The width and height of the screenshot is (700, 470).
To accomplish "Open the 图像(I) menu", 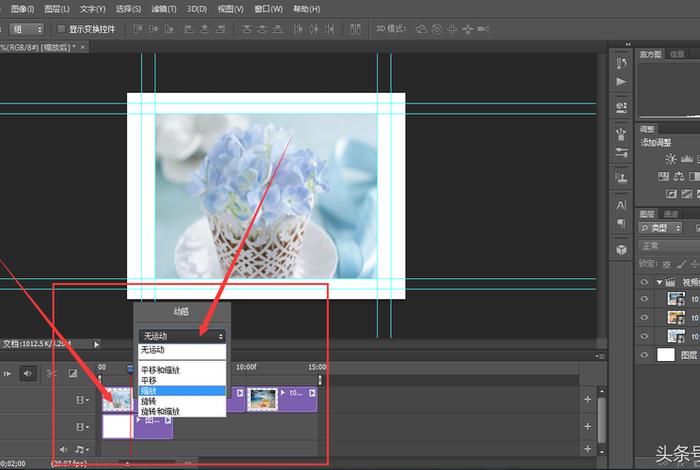I will coord(22,8).
